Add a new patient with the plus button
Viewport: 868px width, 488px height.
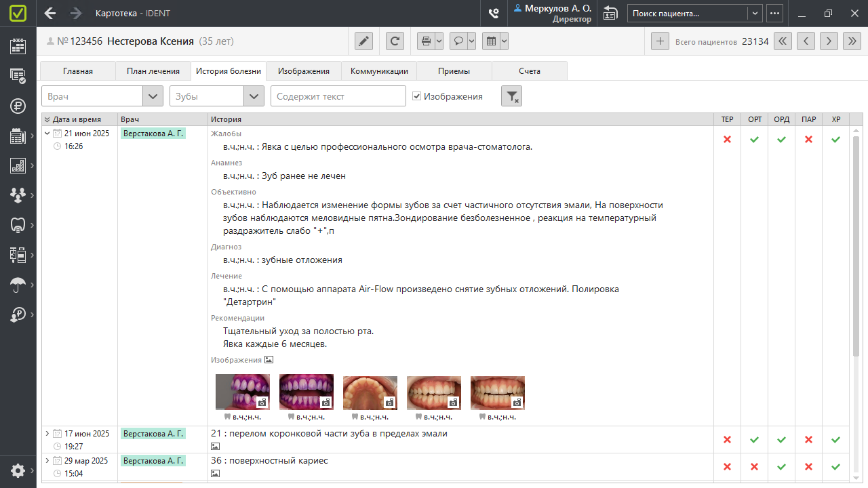point(660,41)
